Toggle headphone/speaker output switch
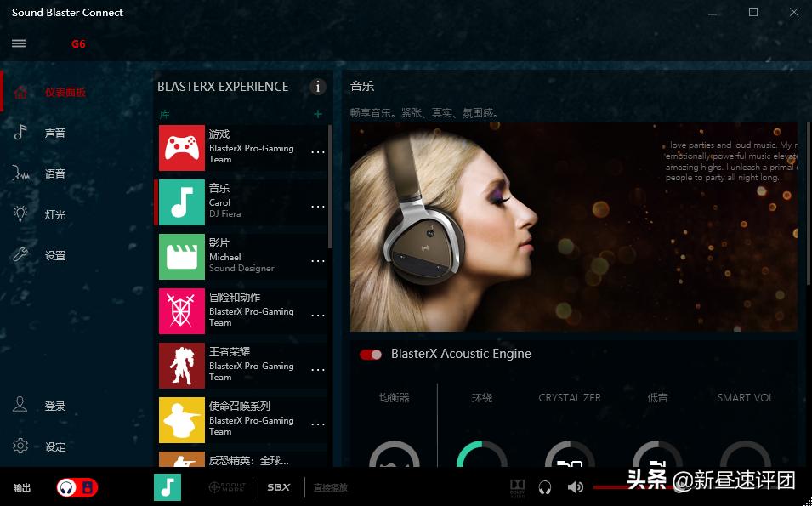 (x=77, y=487)
